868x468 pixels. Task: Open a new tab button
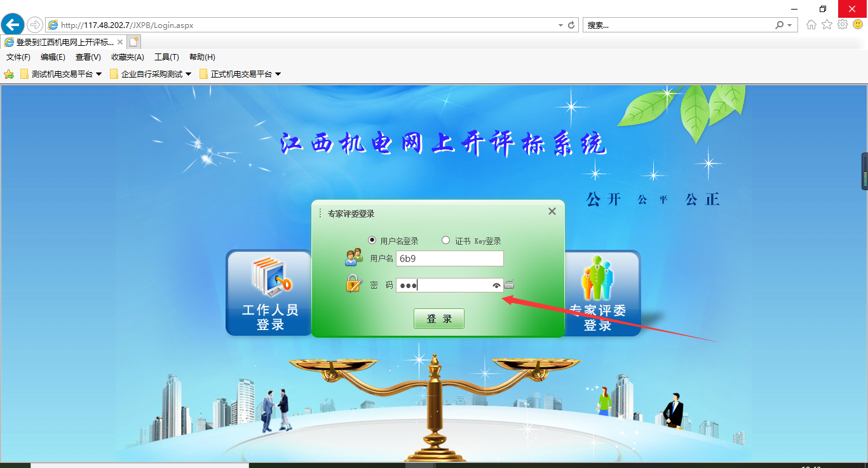[x=133, y=42]
